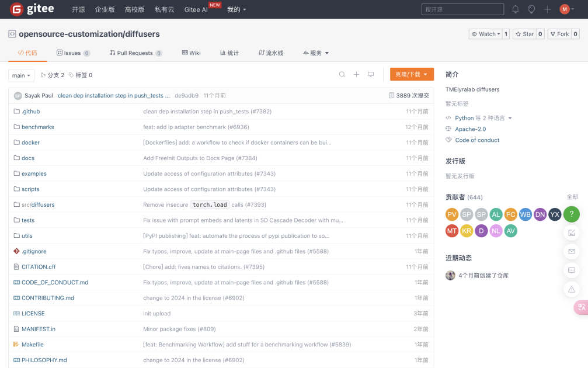This screenshot has height=368, width=588.
Task: Star this repository
Action: click(524, 34)
